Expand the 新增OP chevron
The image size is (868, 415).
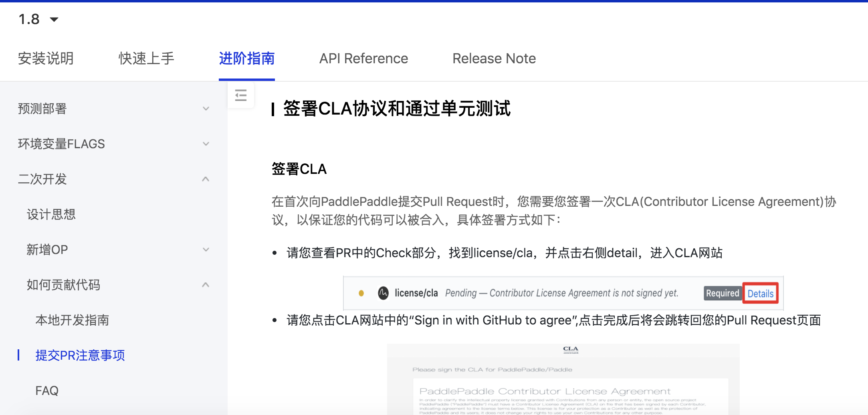(x=206, y=250)
